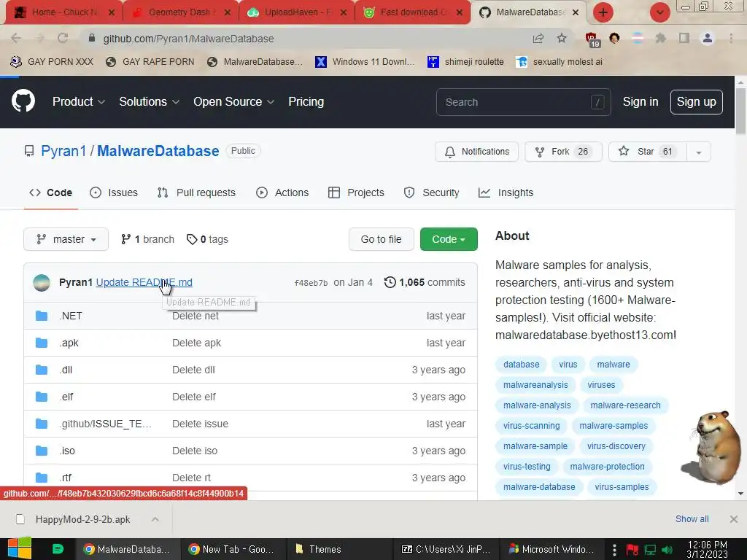747x560 pixels.
Task: Toggle the browser side panel icon
Action: click(684, 38)
